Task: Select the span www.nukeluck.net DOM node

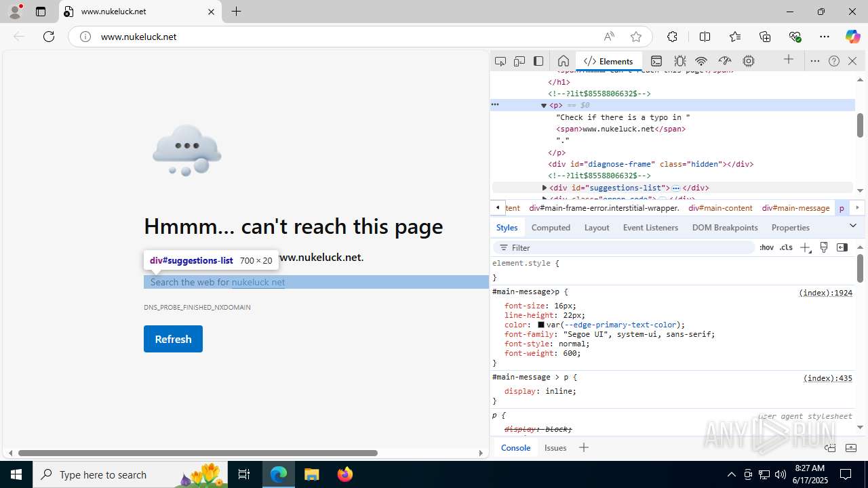Action: pyautogui.click(x=620, y=129)
